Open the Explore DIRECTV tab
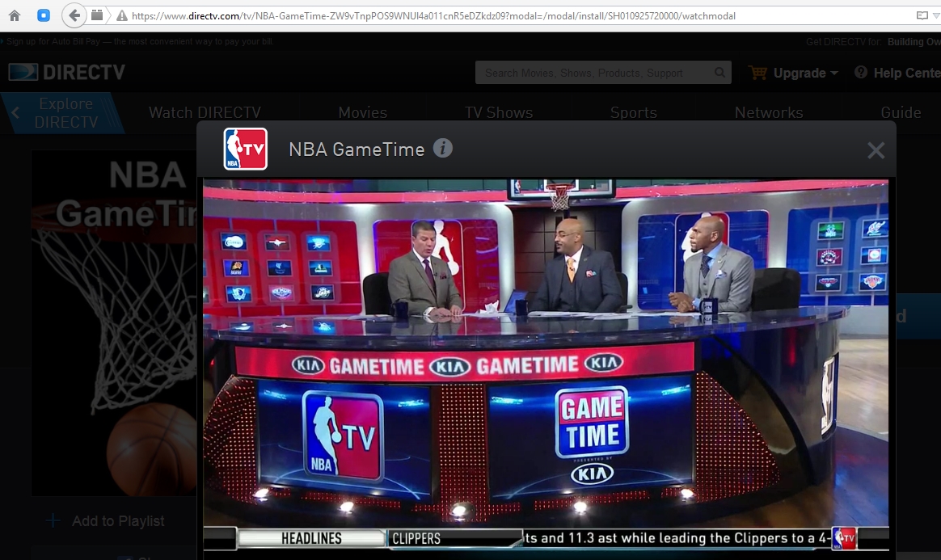Image resolution: width=941 pixels, height=560 pixels. (66, 112)
